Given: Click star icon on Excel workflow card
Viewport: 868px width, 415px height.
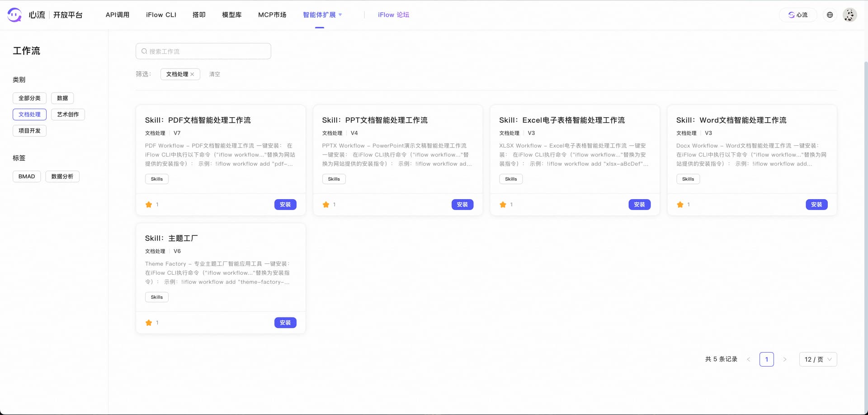Looking at the screenshot, I should point(503,205).
